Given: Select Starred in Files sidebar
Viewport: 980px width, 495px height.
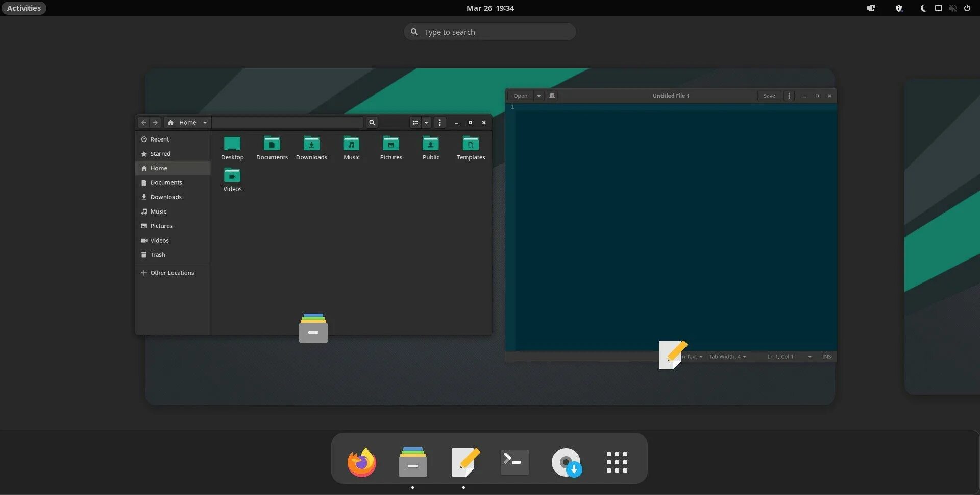Looking at the screenshot, I should pyautogui.click(x=173, y=154).
